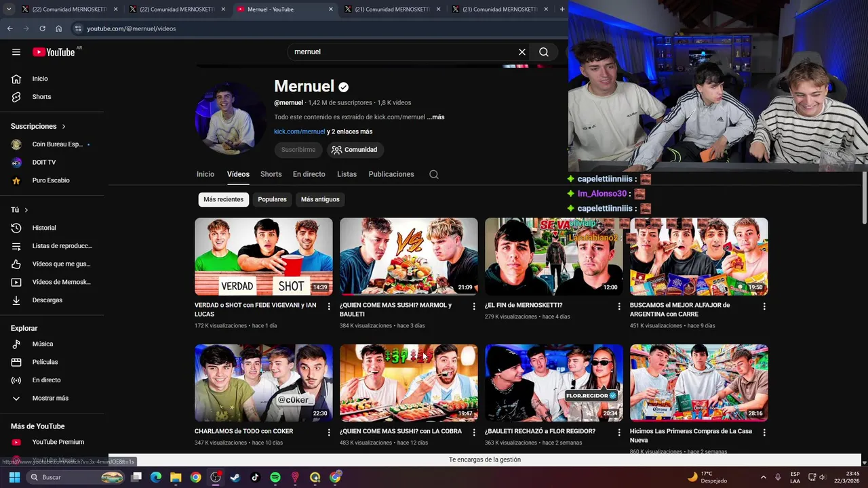868x488 pixels.
Task: Switch to channel Inicio tab
Action: (x=205, y=174)
